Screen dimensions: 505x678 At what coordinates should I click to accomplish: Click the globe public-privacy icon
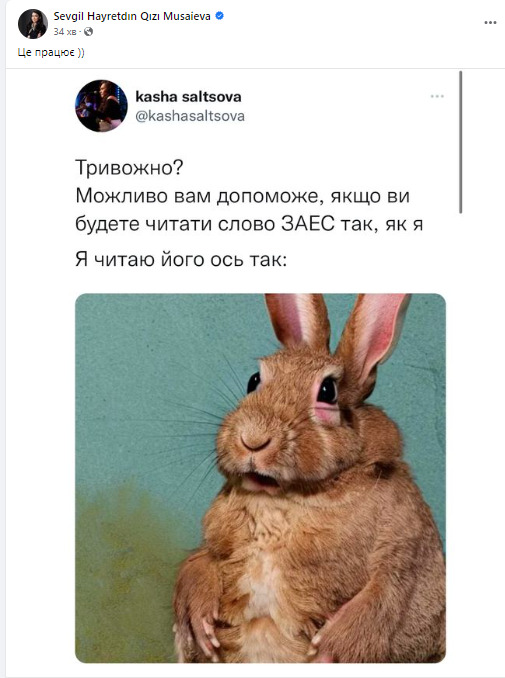pyautogui.click(x=89, y=32)
